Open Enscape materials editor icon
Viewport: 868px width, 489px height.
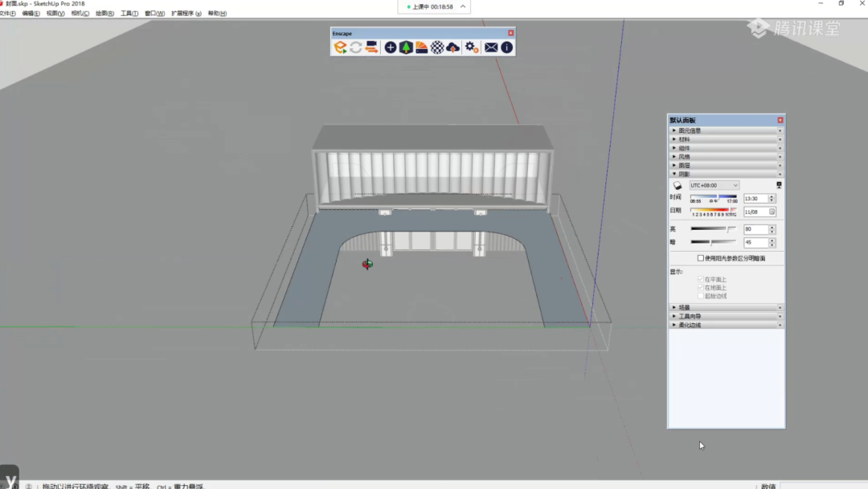421,47
